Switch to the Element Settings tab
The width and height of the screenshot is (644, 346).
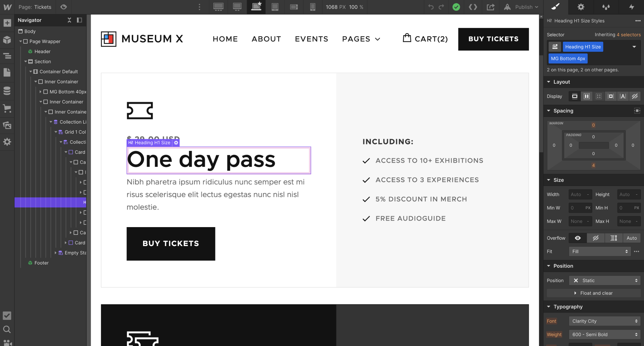tap(581, 7)
